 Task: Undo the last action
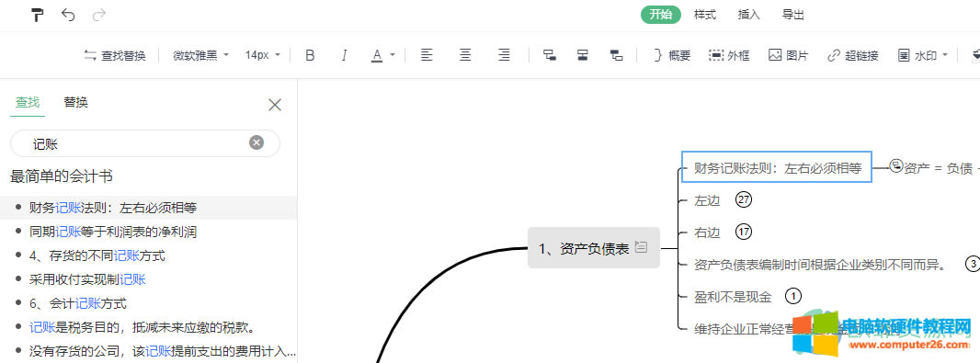pos(68,15)
